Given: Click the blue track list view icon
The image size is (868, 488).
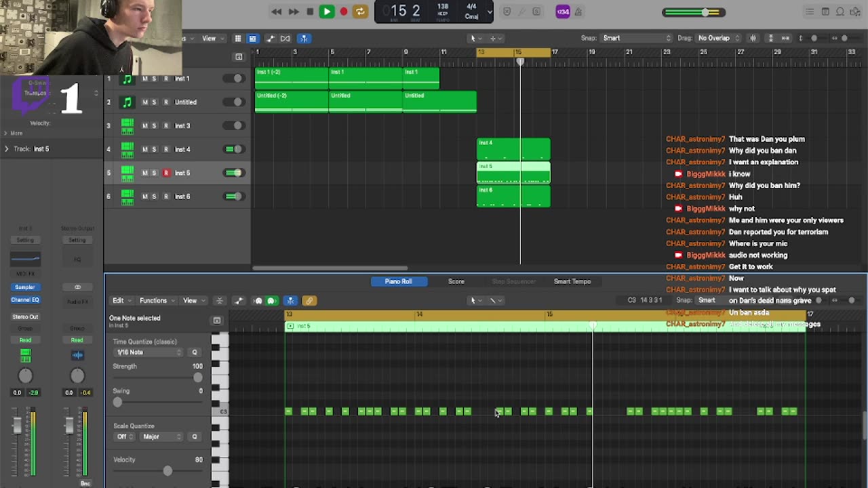Looking at the screenshot, I should pos(252,39).
